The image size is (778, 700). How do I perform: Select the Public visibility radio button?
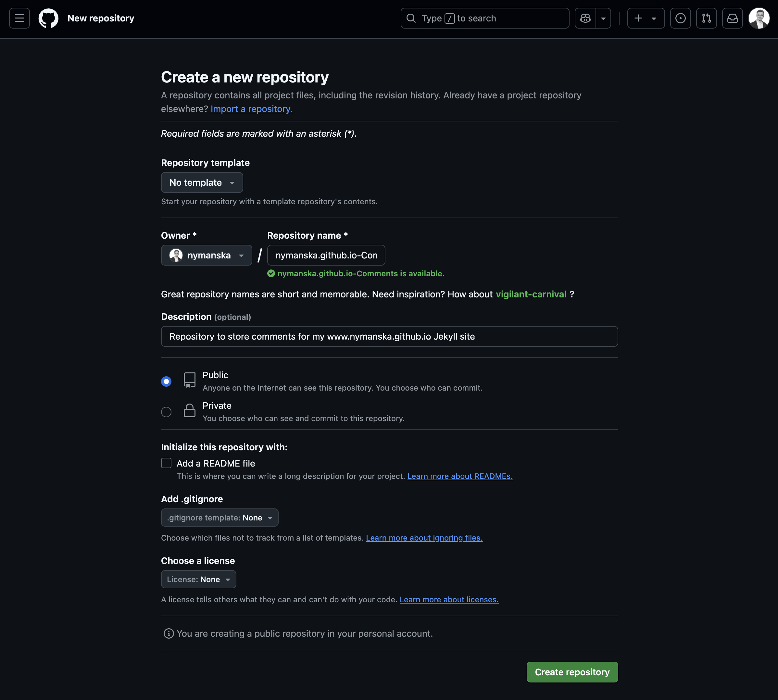click(x=166, y=381)
